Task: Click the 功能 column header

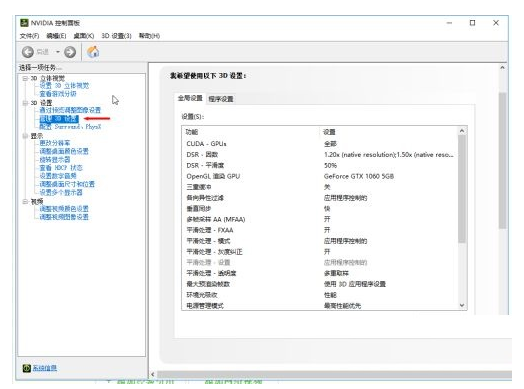Action: tap(251, 132)
